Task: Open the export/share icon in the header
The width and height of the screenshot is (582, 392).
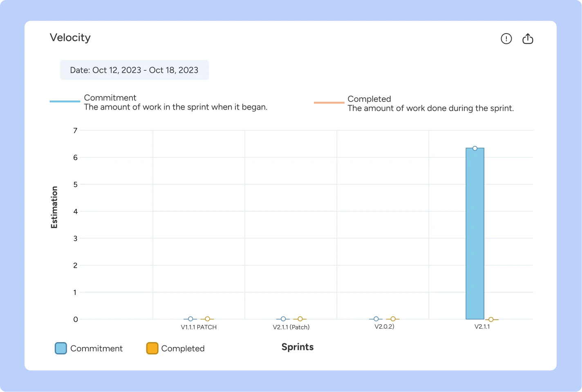Action: pyautogui.click(x=528, y=38)
